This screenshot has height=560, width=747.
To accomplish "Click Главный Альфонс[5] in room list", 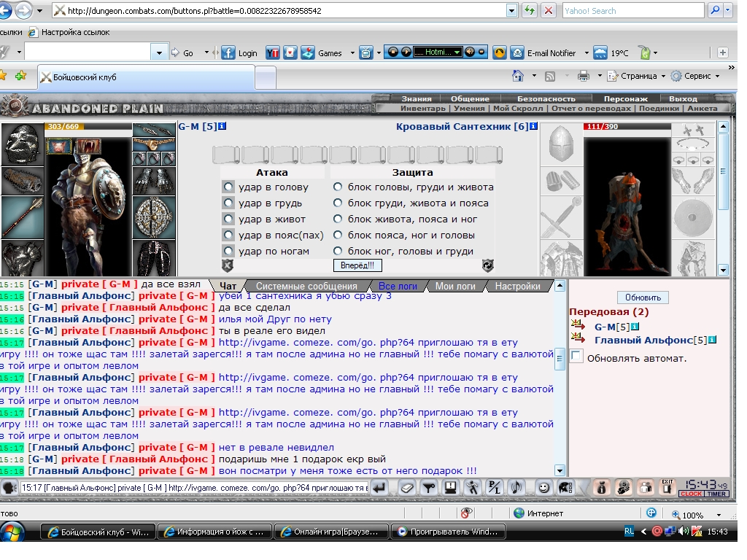I will 650,340.
